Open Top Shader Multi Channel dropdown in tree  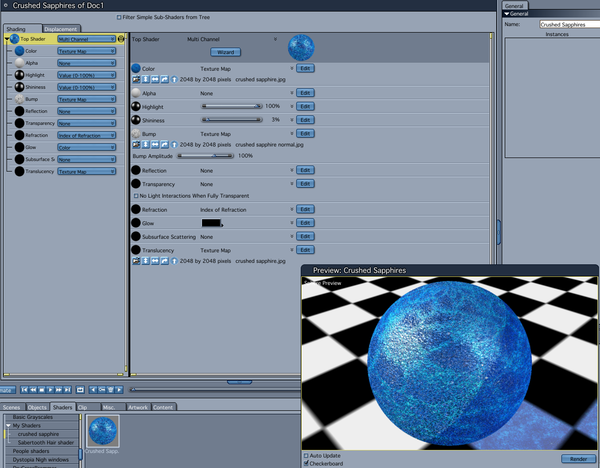pos(86,39)
